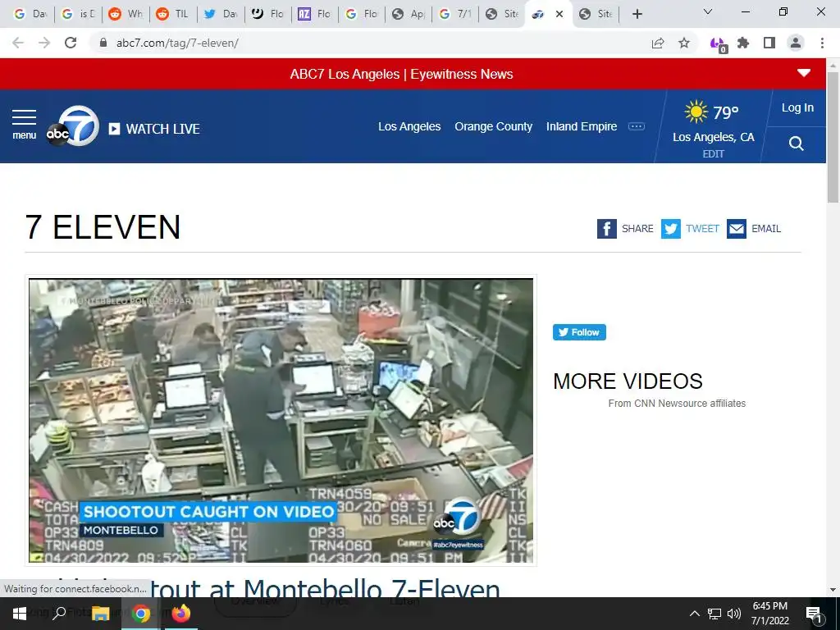The height and width of the screenshot is (630, 840).
Task: Click the Log In link
Action: [x=797, y=107]
